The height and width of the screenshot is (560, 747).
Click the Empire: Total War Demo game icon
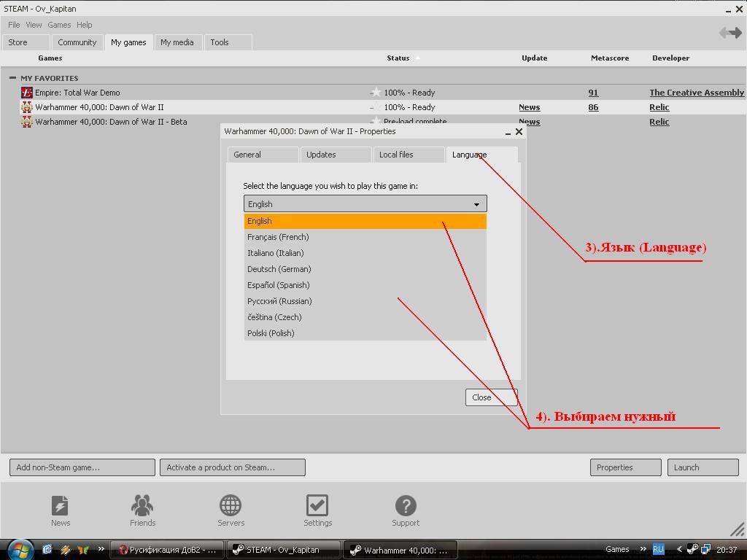point(27,93)
